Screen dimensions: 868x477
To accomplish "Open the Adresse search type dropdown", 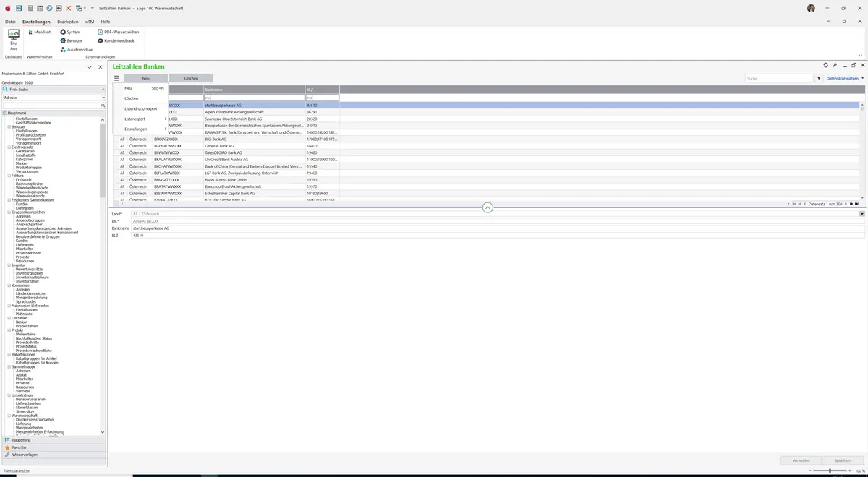I will 103,97.
